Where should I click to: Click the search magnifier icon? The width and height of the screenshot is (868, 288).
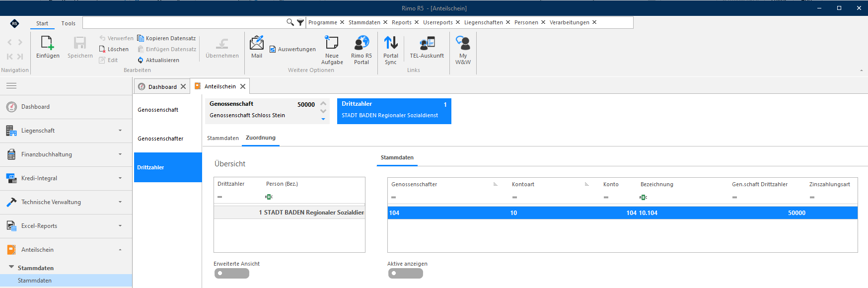click(290, 22)
